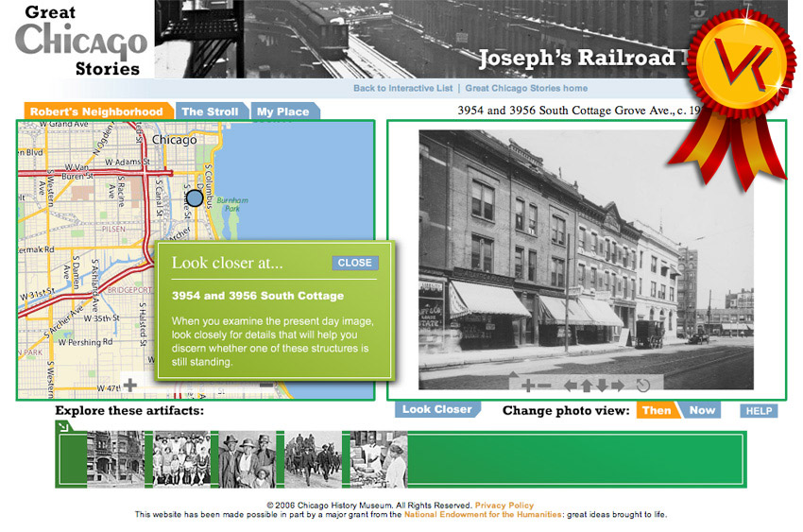Click the popup heading '3954 and 3956 South Cottage'
The width and height of the screenshot is (803, 532).
(x=258, y=296)
